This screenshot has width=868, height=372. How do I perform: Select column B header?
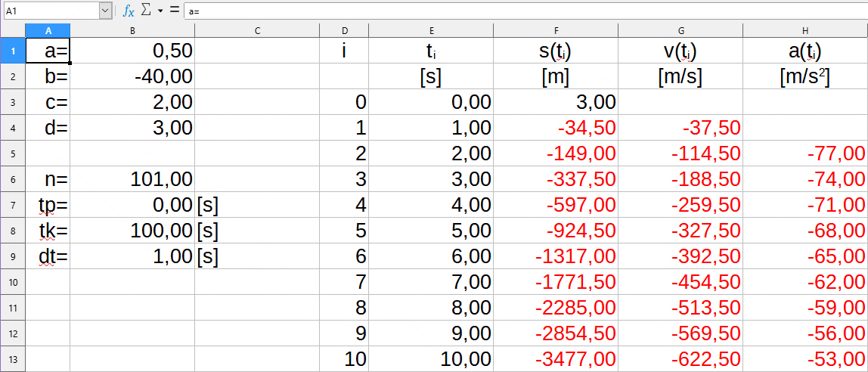tap(132, 30)
